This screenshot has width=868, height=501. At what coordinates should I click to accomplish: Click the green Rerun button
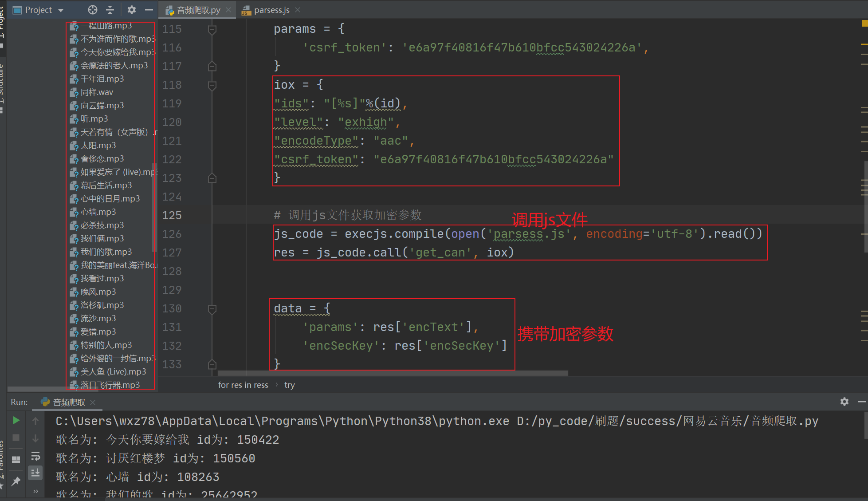[x=16, y=420]
